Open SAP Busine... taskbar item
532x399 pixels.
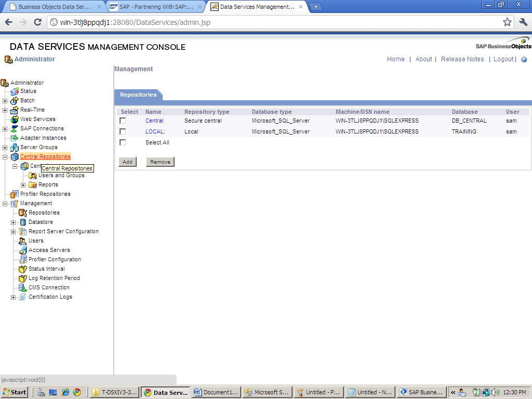coord(421,392)
